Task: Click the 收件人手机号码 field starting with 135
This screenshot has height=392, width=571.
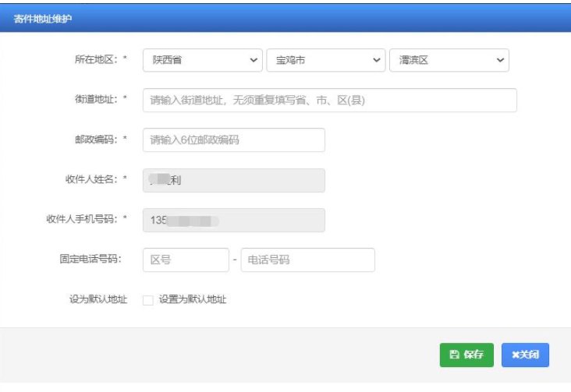Action: (233, 220)
